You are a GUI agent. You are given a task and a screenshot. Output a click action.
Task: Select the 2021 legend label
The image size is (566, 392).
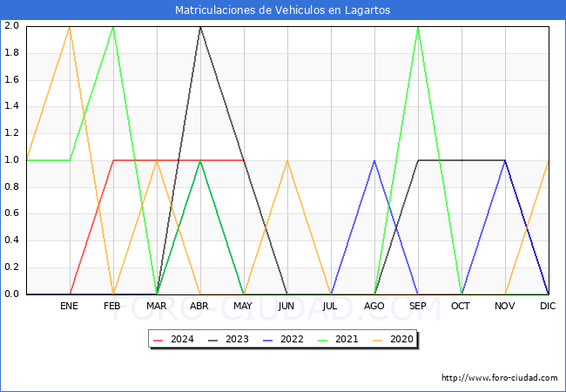tap(347, 340)
